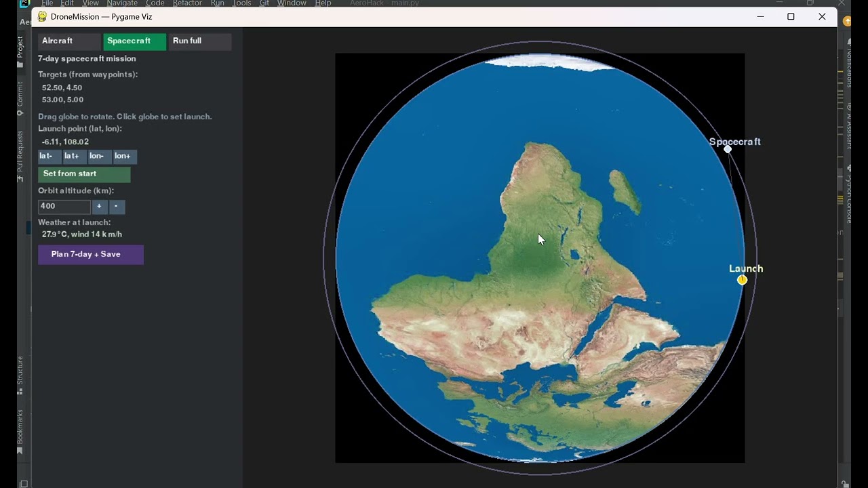This screenshot has width=868, height=488.
Task: Click the Set from start button
Action: tap(84, 174)
